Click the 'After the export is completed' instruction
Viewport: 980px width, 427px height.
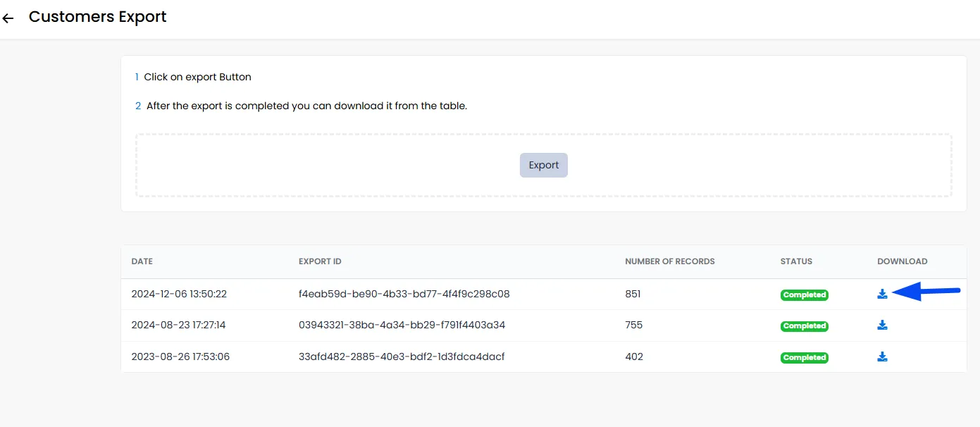click(x=306, y=106)
